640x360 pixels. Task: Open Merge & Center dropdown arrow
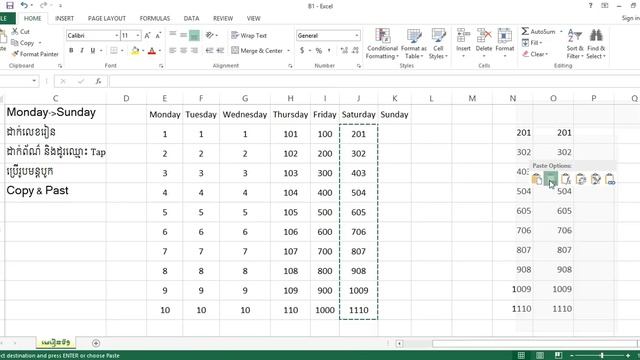coord(289,51)
